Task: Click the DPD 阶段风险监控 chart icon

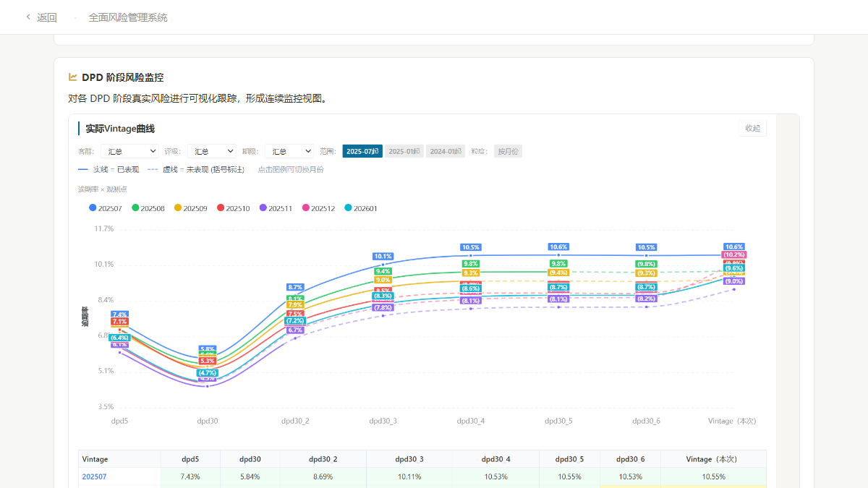Action: pyautogui.click(x=73, y=77)
